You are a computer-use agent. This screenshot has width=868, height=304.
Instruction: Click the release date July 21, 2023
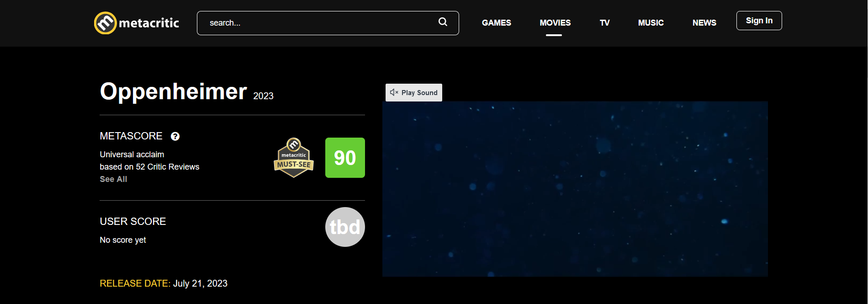(200, 283)
